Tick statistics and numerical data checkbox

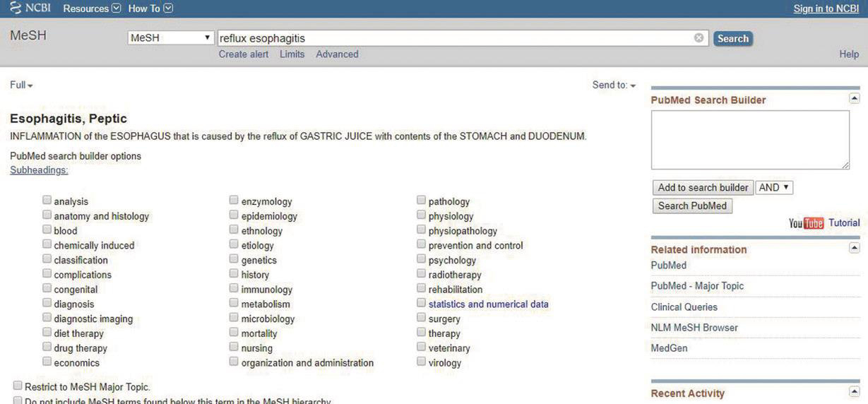pyautogui.click(x=421, y=304)
